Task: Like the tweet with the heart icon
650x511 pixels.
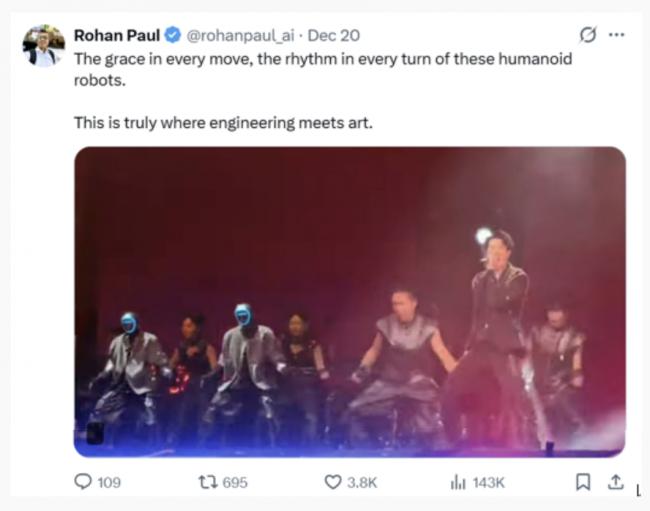Action: [333, 482]
